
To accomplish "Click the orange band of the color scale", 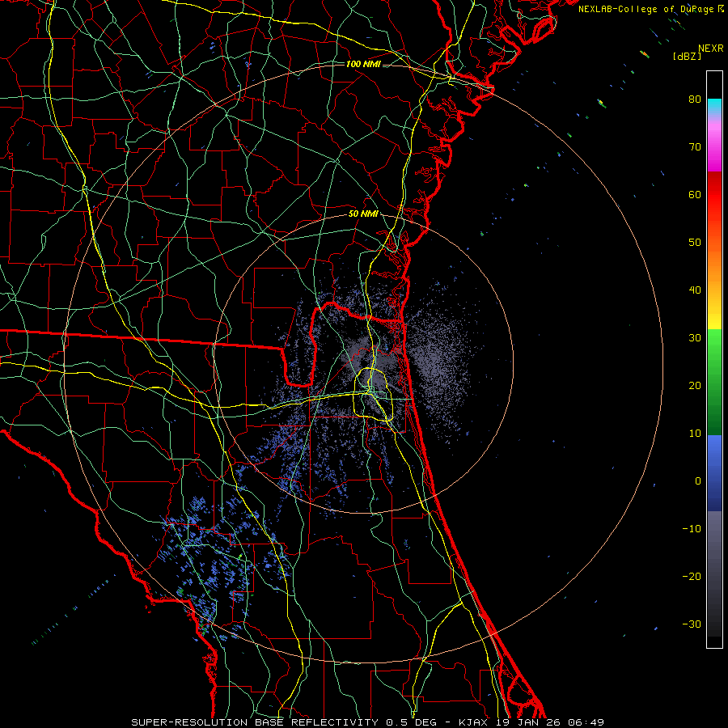I will [x=714, y=262].
